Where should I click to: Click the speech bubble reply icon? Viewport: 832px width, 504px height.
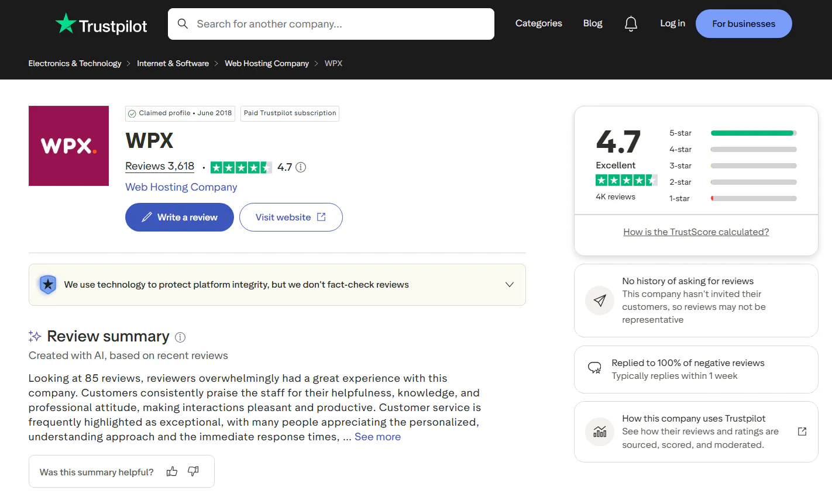(x=594, y=368)
